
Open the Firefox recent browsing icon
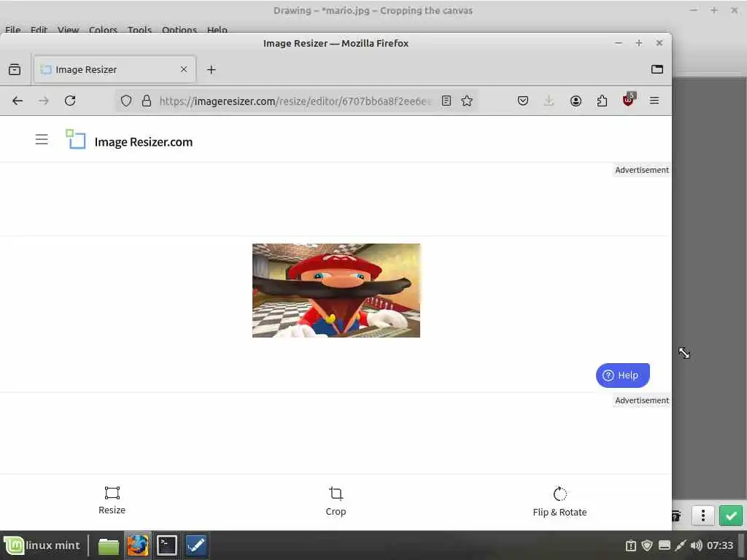coord(15,69)
